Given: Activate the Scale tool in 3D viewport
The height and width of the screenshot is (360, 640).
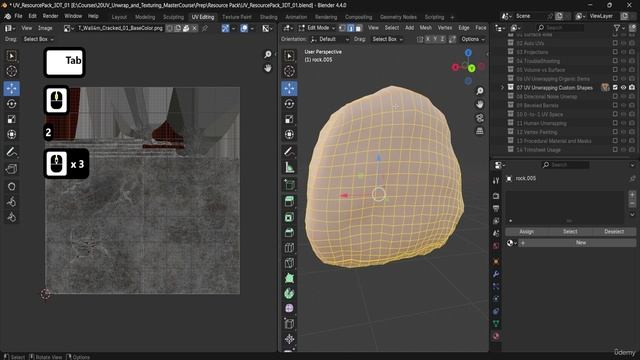Looking at the screenshot, I should (x=289, y=119).
